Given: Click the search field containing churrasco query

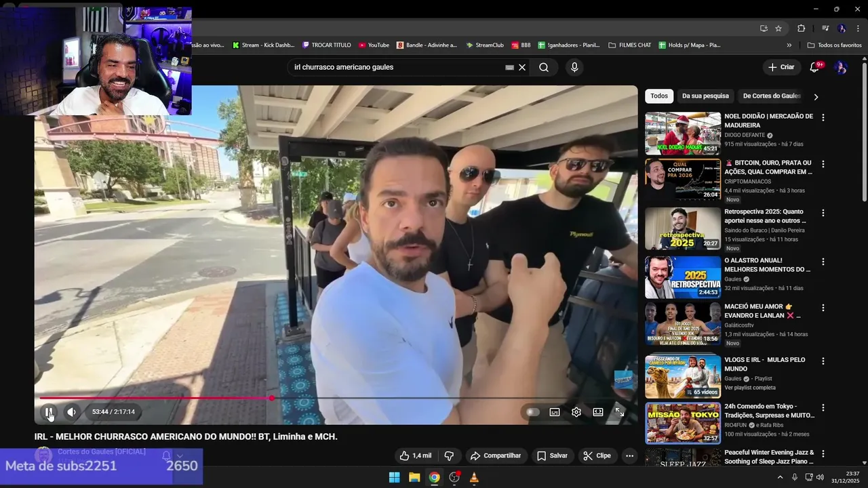Looking at the screenshot, I should click(x=397, y=67).
